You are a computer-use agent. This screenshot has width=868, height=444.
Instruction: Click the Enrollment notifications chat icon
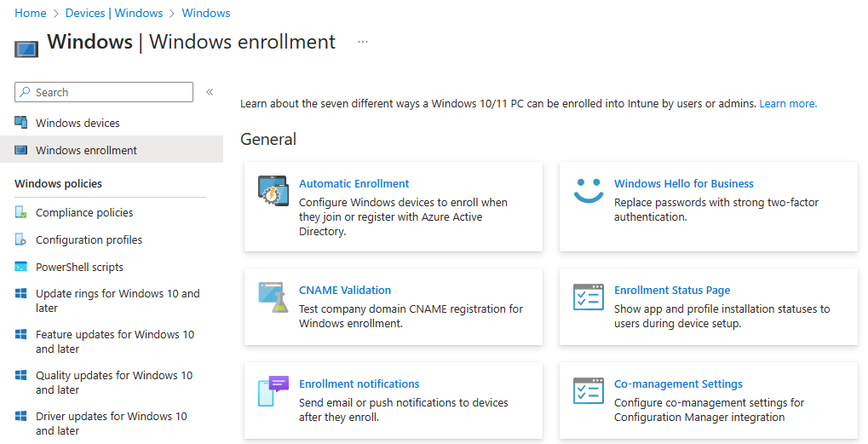tap(273, 391)
